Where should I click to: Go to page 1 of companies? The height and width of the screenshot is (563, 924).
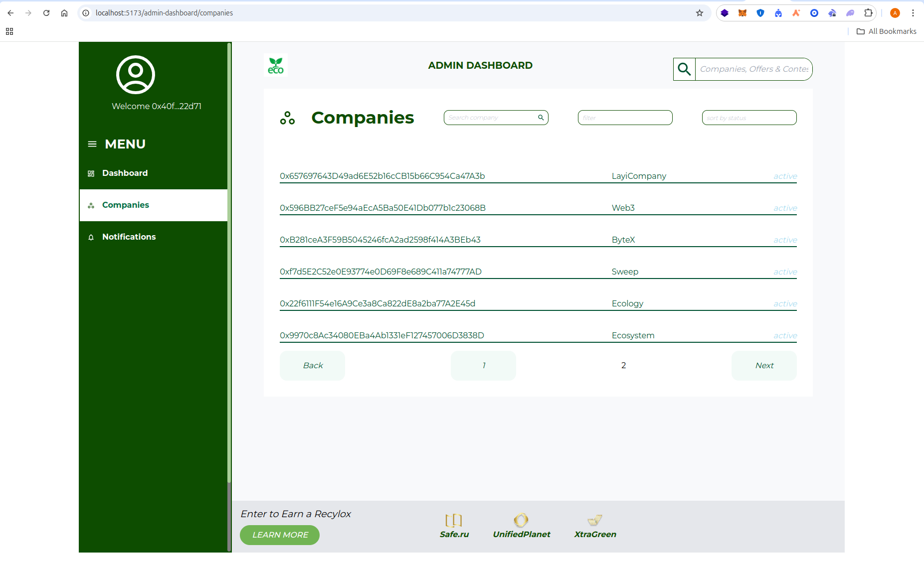pyautogui.click(x=483, y=366)
